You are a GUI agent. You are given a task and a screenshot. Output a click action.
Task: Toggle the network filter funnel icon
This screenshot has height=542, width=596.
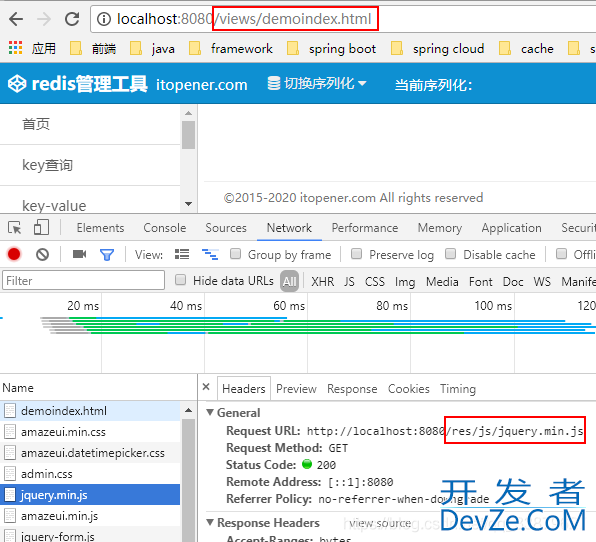click(107, 255)
